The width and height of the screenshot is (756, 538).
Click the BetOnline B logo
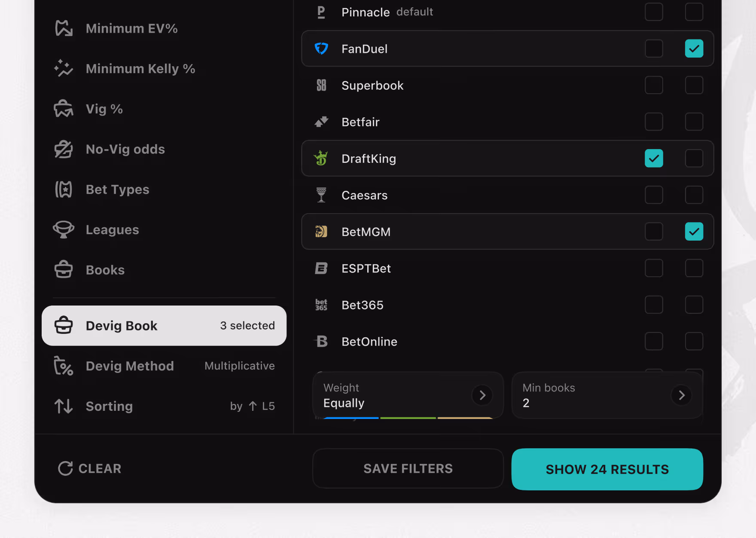(321, 341)
